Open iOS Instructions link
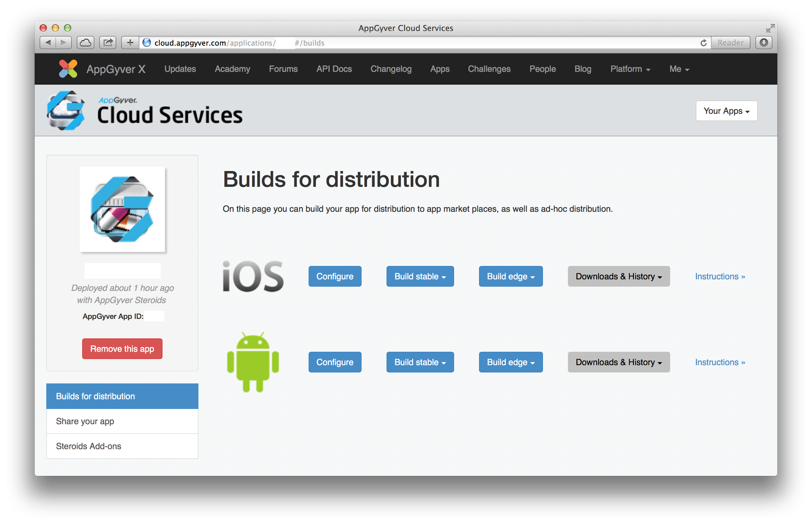This screenshot has height=524, width=812. 720,276
